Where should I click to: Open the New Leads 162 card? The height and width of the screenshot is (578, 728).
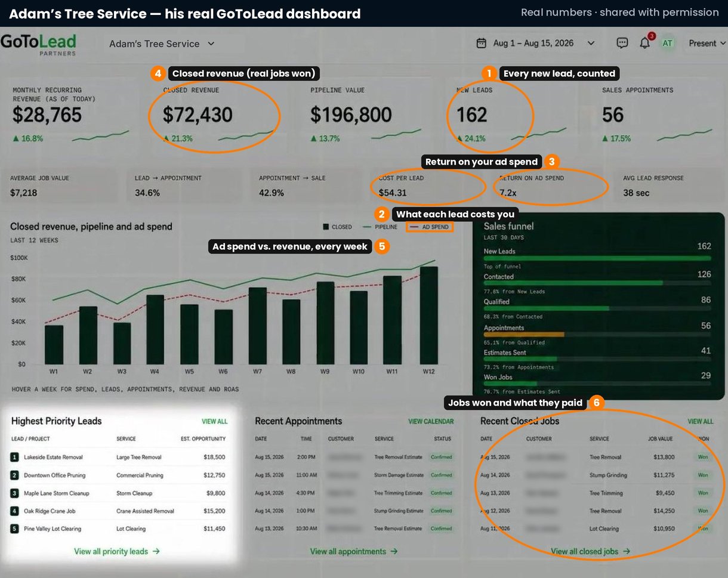[x=514, y=115]
